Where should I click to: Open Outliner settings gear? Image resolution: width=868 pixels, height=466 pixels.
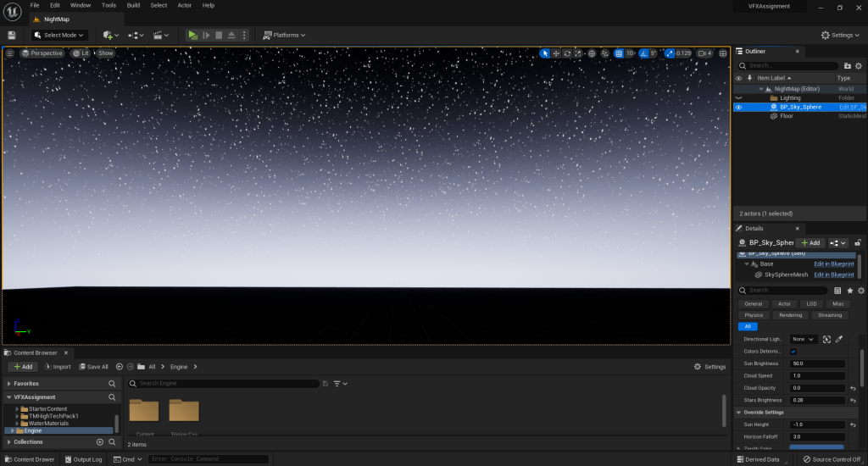click(860, 65)
